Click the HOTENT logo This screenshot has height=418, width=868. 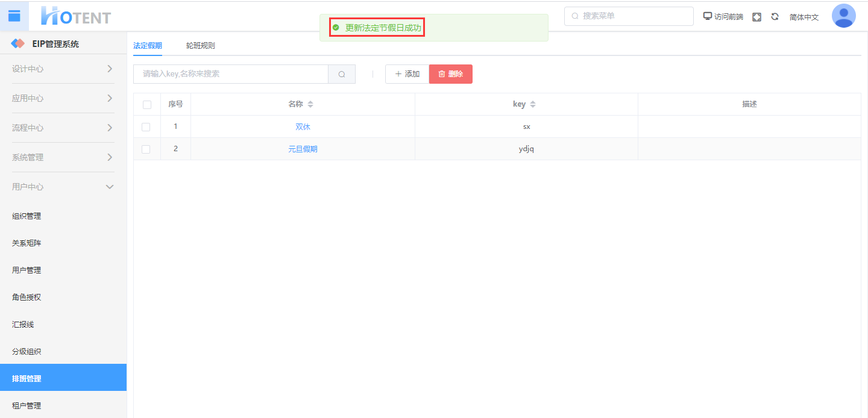coord(76,16)
